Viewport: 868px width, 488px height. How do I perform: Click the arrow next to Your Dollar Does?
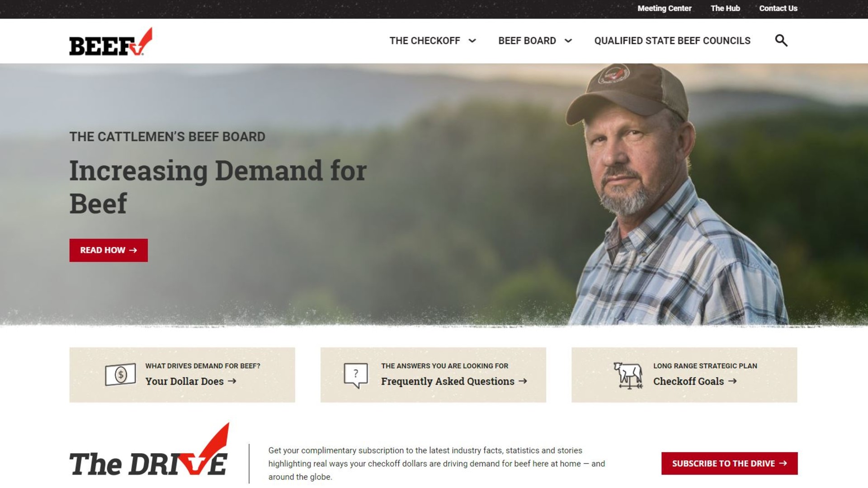point(232,381)
